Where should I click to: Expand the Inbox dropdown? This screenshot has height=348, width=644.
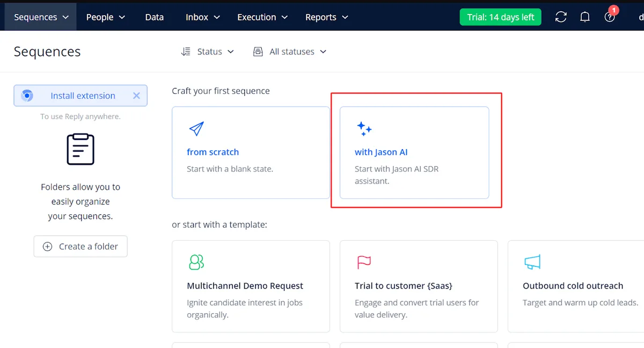(202, 17)
